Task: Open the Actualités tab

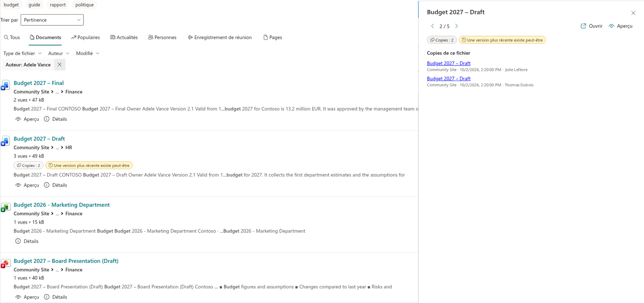Action: pos(124,37)
